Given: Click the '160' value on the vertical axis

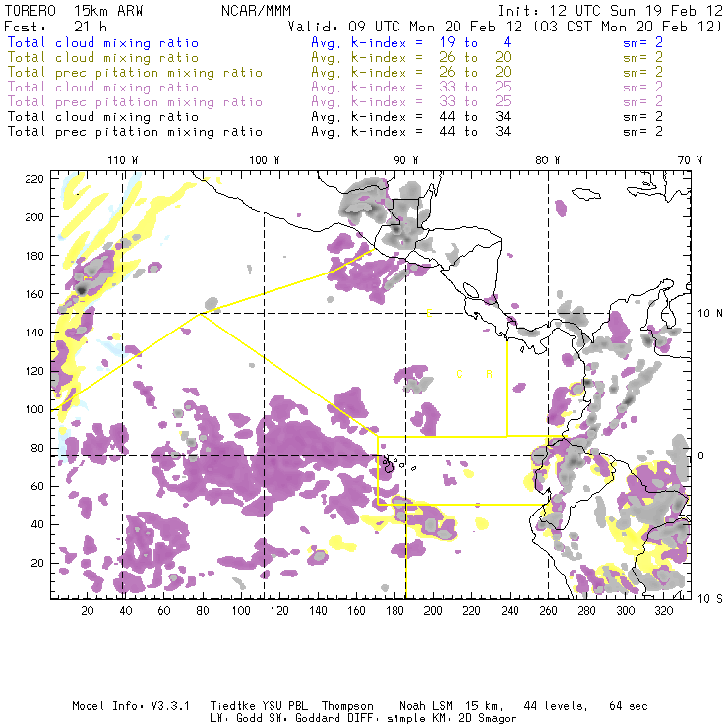Looking at the screenshot, I should (x=34, y=294).
